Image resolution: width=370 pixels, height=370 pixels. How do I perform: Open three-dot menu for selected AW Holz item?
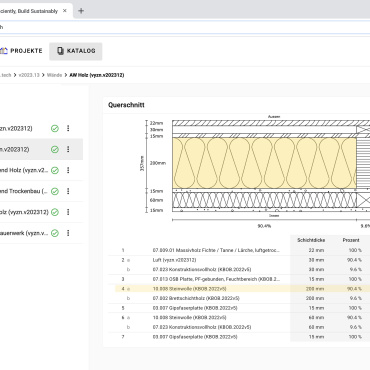pyautogui.click(x=68, y=149)
